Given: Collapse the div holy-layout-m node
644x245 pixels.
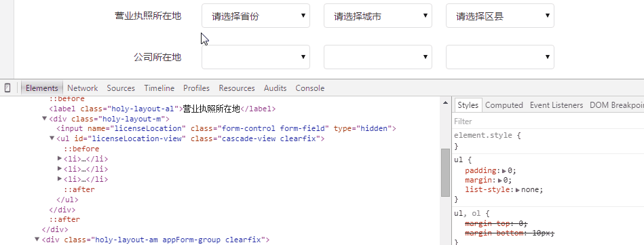Looking at the screenshot, I should (44, 118).
